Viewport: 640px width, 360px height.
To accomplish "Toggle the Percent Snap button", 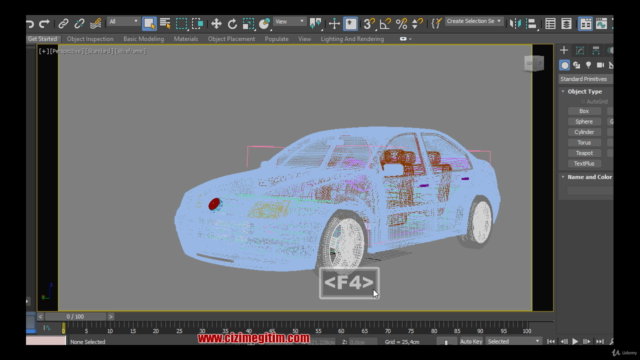I will (401, 24).
